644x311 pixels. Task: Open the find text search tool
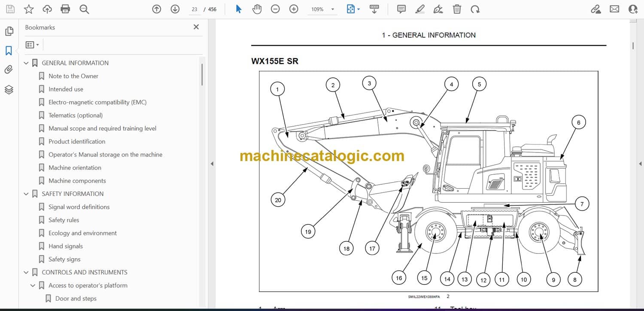click(x=84, y=9)
